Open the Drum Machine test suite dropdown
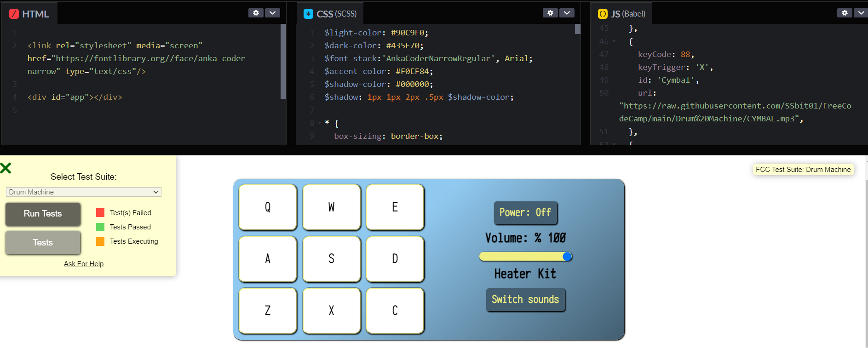Screen dimensions: 868x348 (x=83, y=192)
